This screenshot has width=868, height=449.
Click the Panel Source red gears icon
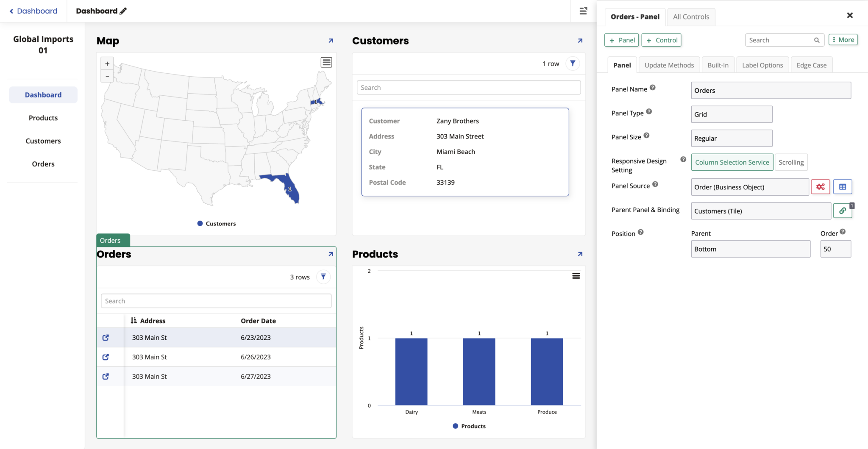point(820,187)
